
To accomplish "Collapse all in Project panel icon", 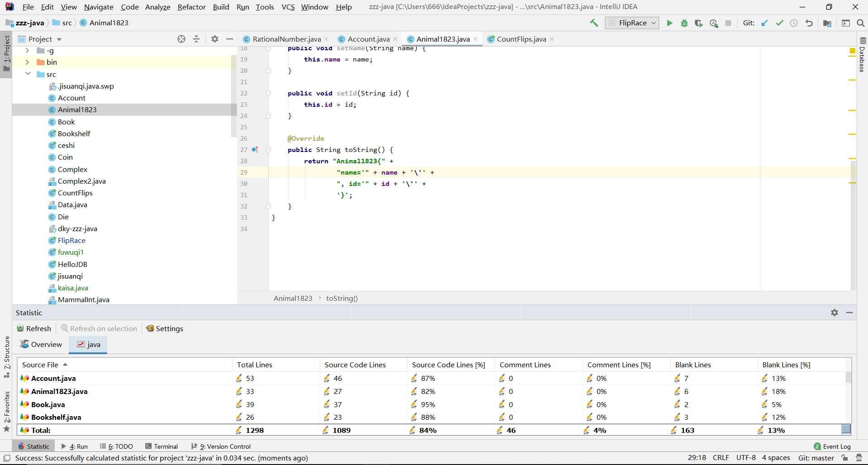I will pyautogui.click(x=196, y=39).
